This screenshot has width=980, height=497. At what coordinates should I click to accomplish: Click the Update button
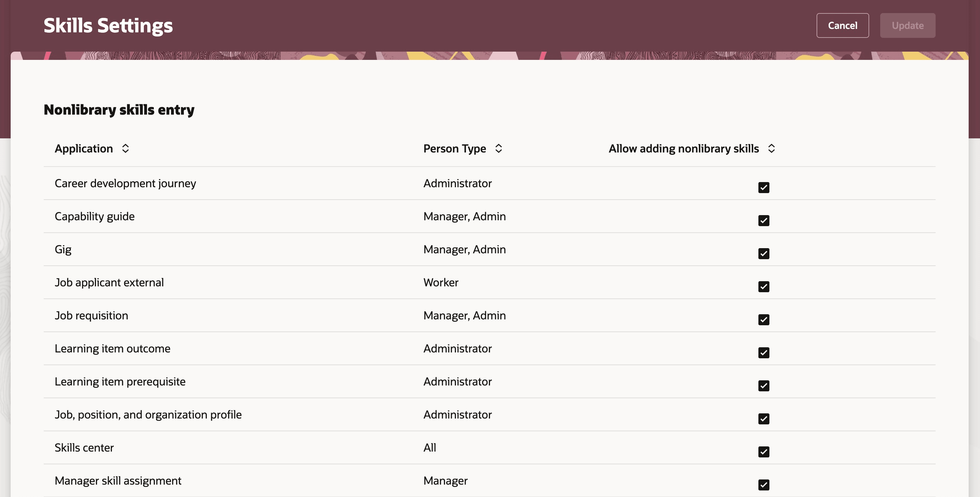pyautogui.click(x=907, y=25)
